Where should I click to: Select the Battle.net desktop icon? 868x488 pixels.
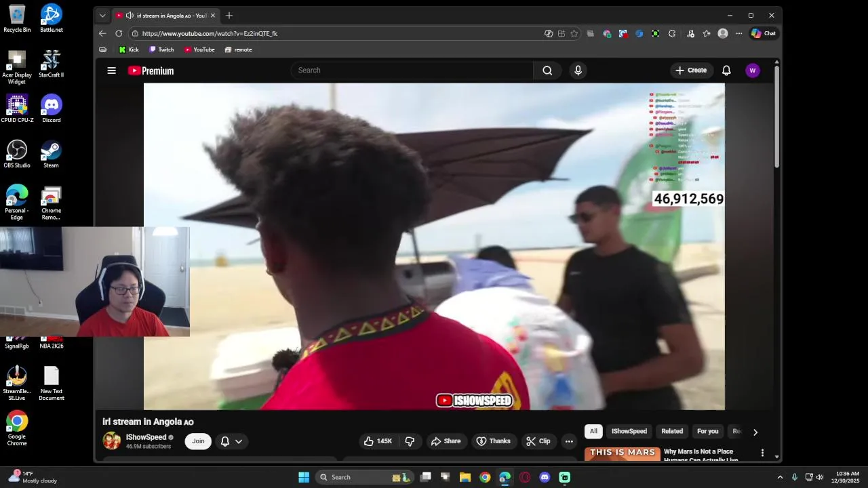(x=51, y=18)
